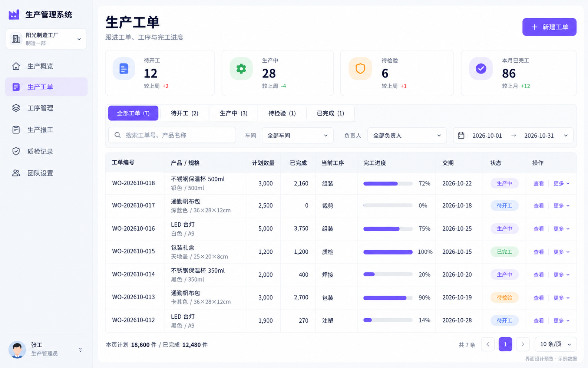The image size is (588, 368).
Task: Click the 张工 user avatar
Action: tap(17, 349)
